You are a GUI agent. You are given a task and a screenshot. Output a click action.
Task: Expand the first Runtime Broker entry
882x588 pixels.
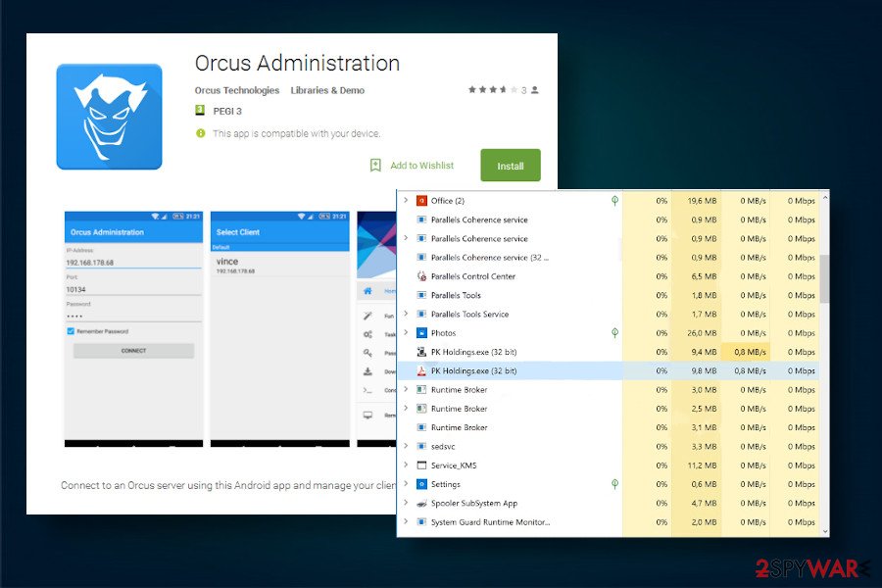pyautogui.click(x=406, y=389)
